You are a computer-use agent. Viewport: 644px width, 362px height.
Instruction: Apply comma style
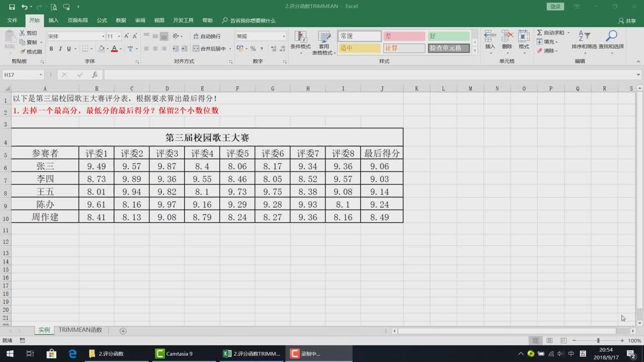262,49
